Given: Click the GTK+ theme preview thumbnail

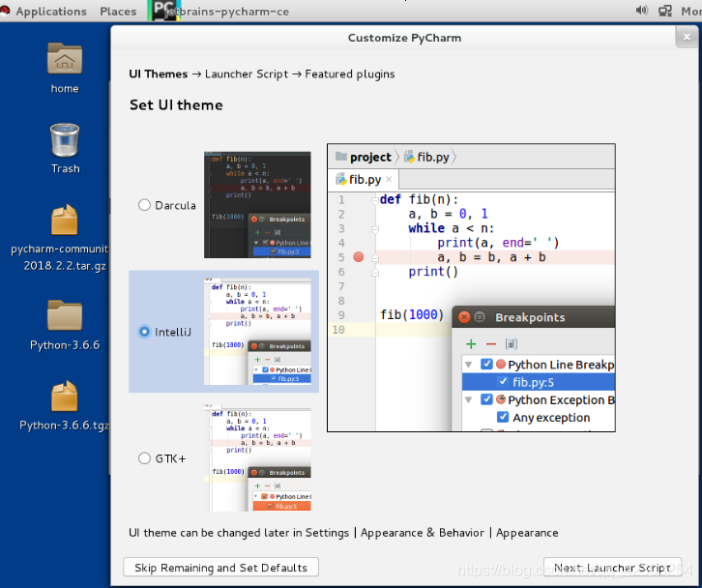Looking at the screenshot, I should pos(257,458).
